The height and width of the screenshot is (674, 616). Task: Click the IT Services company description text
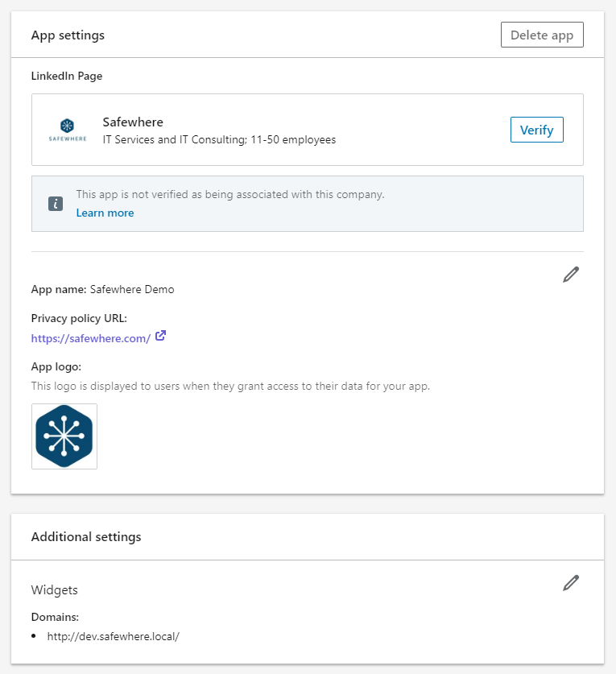point(219,140)
